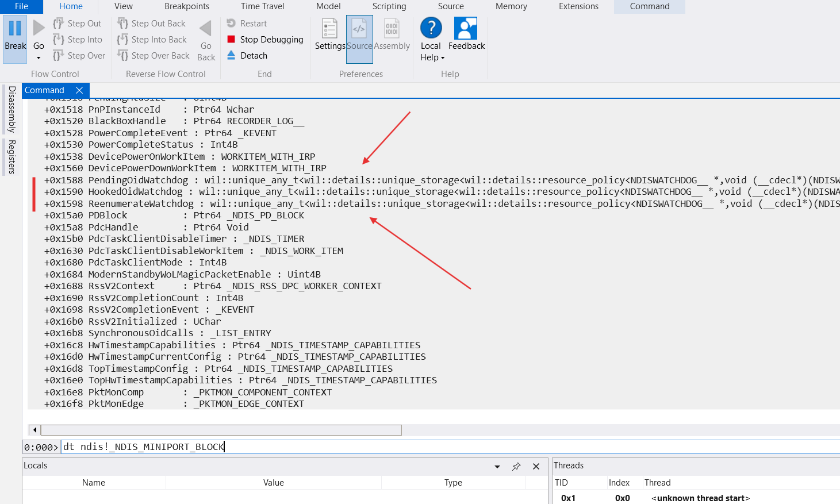Click the command input field
Screen dimensions: 840x504
click(448, 447)
